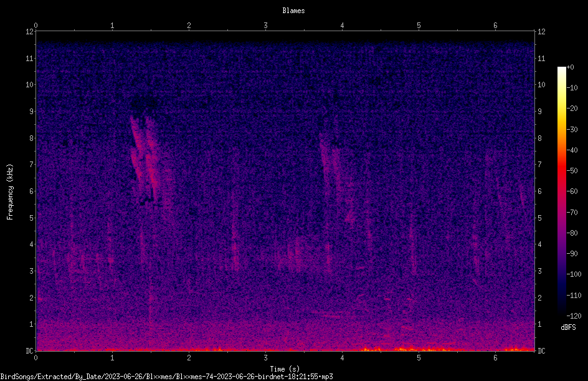Click the "Blames" spectrogram title
The width and height of the screenshot is (588, 381).
click(x=293, y=11)
